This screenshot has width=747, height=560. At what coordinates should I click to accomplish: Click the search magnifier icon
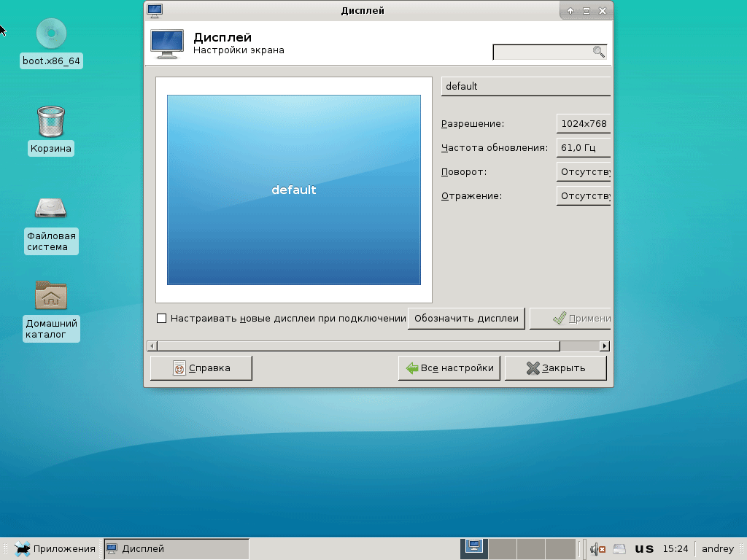598,52
